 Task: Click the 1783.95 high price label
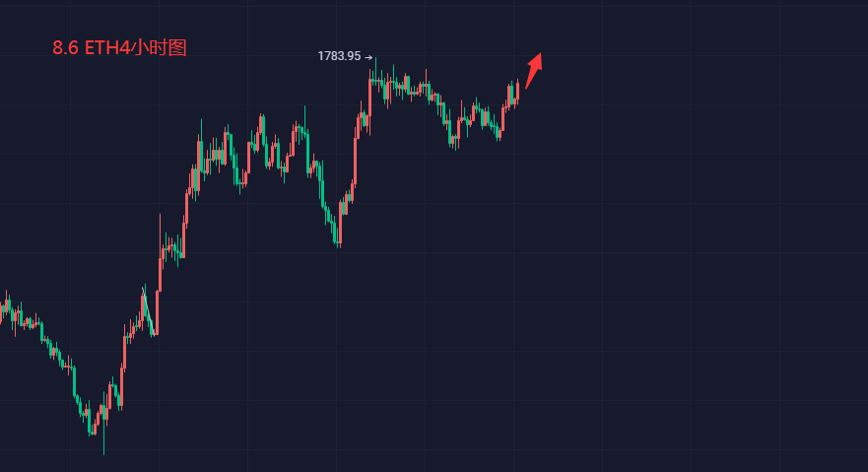(339, 57)
